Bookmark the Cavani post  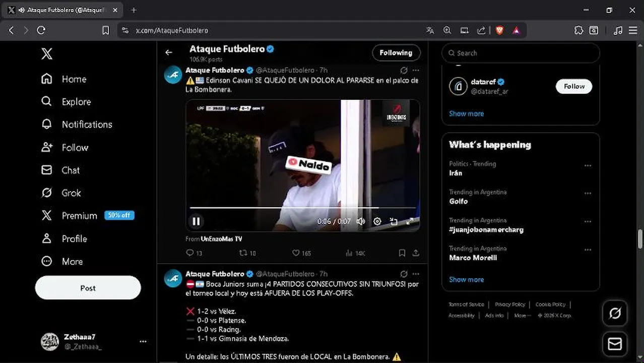tap(402, 253)
